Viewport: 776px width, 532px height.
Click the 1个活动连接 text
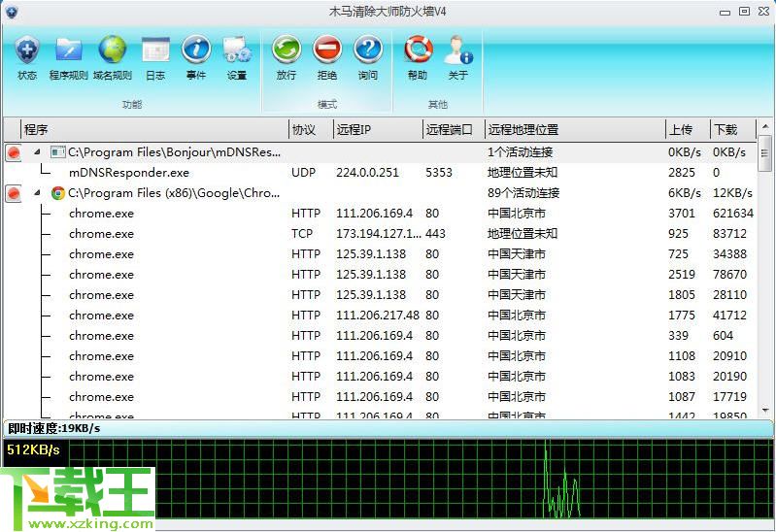(x=520, y=152)
